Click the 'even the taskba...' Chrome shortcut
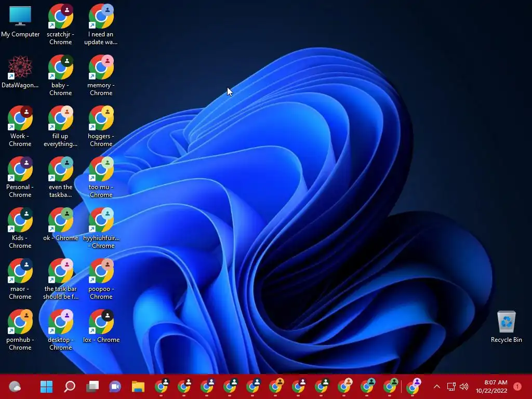Screen dimensions: 532x399 click(x=60, y=178)
